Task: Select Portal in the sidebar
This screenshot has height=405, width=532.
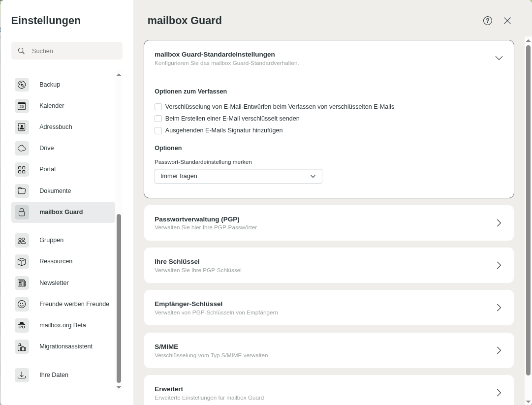Action: [63, 169]
